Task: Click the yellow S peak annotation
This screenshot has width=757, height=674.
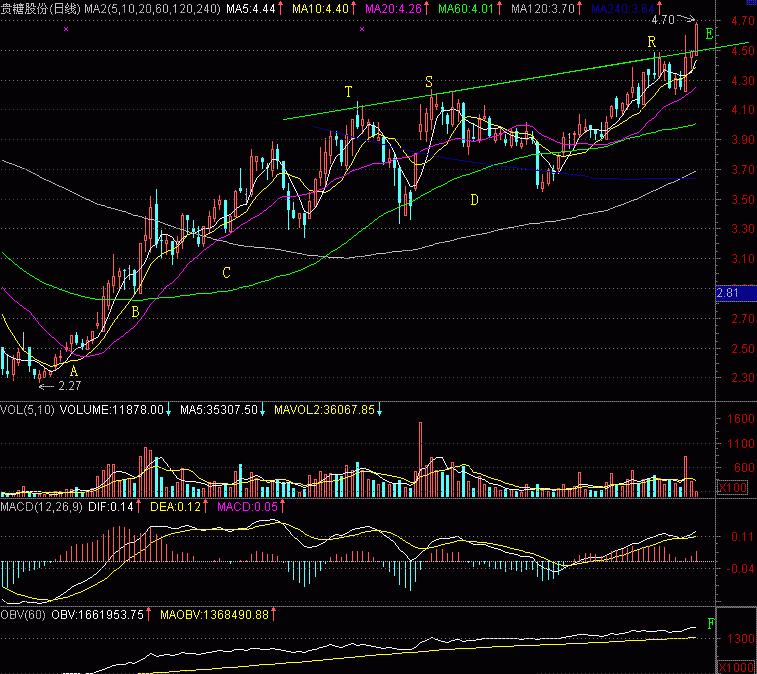Action: [x=429, y=82]
